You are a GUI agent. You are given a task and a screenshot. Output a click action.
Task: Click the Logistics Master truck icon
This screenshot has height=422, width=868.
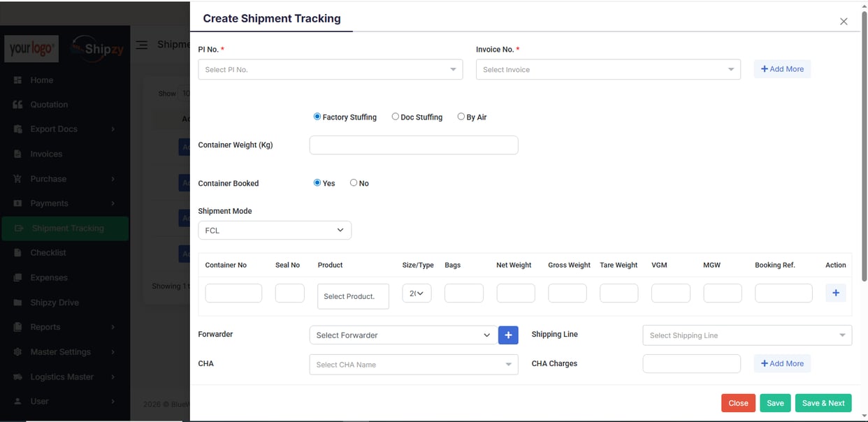pos(17,377)
